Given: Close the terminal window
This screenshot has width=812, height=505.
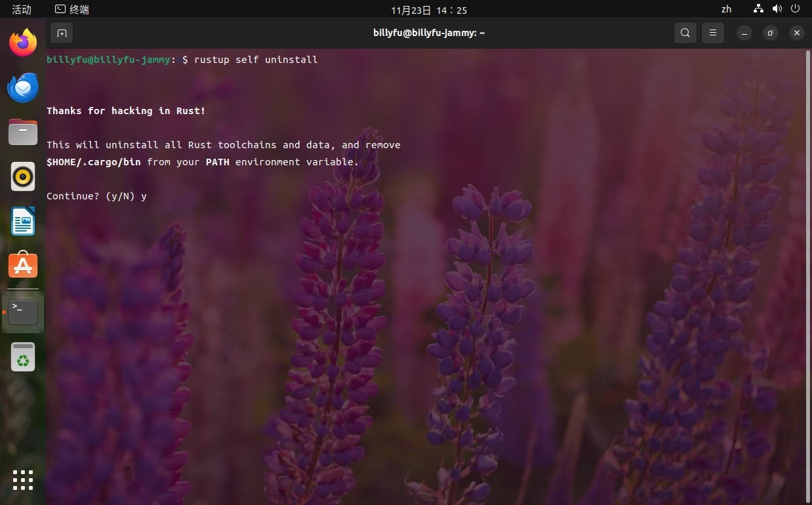Looking at the screenshot, I should coord(797,33).
